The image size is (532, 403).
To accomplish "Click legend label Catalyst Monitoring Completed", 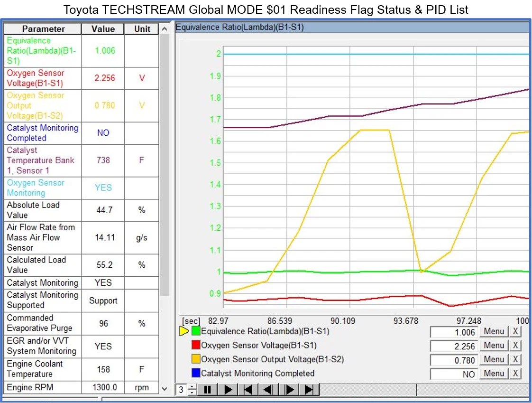I will pos(257,373).
